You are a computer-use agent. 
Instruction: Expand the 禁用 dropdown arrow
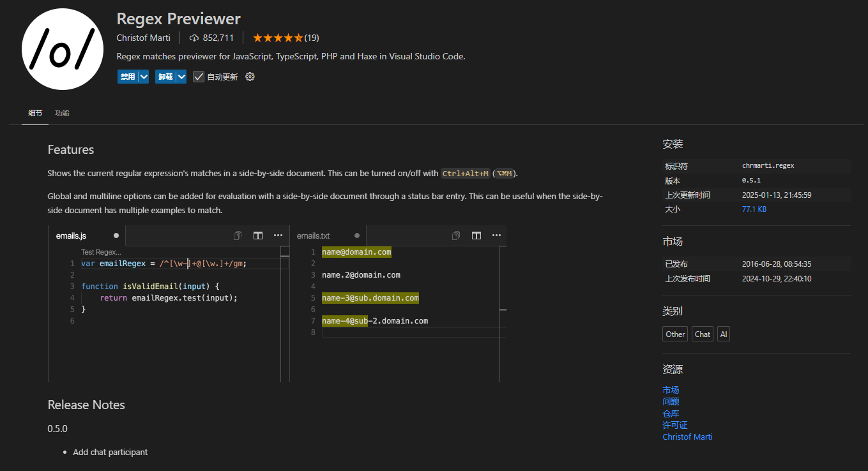click(x=144, y=77)
